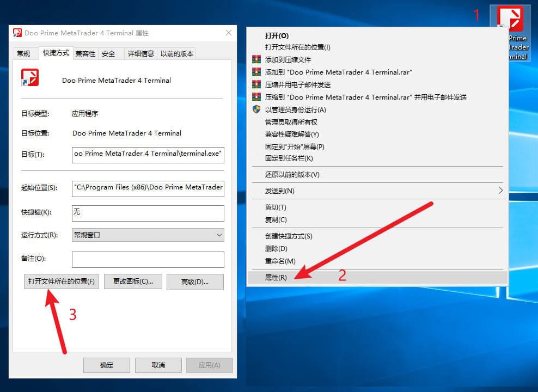Click the WinRAR icon beside 压缩并用电子邮件发送

pyautogui.click(x=256, y=84)
